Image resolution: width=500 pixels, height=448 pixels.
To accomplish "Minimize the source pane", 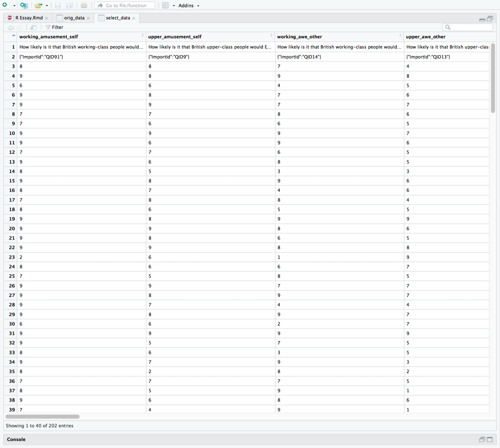I will point(482,19).
